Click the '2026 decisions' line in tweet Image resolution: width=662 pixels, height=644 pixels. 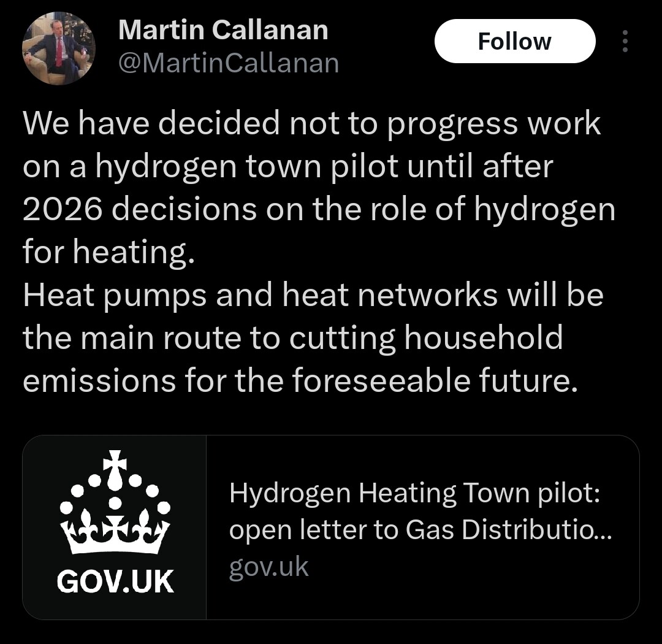[319, 209]
